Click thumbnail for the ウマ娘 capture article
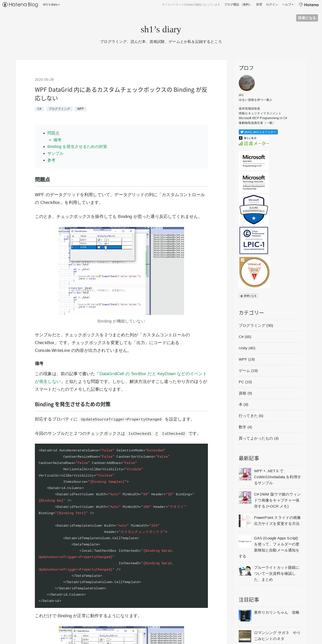This screenshot has width=322, height=644. [245, 498]
